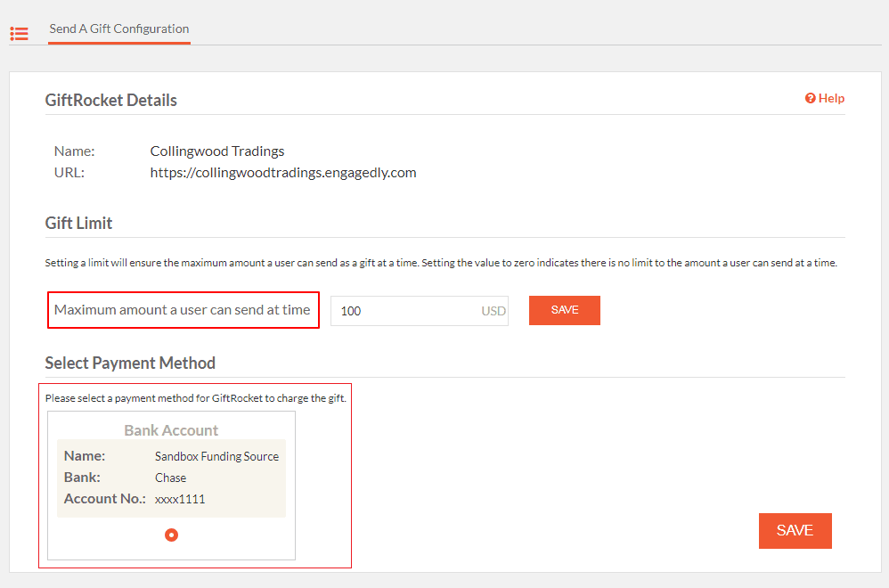Click the Chase bank name text

point(171,478)
